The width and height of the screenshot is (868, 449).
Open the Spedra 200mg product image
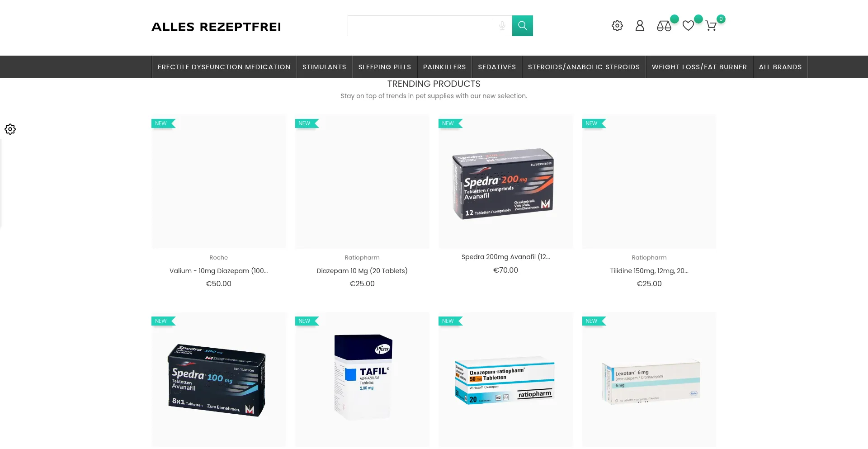(505, 182)
